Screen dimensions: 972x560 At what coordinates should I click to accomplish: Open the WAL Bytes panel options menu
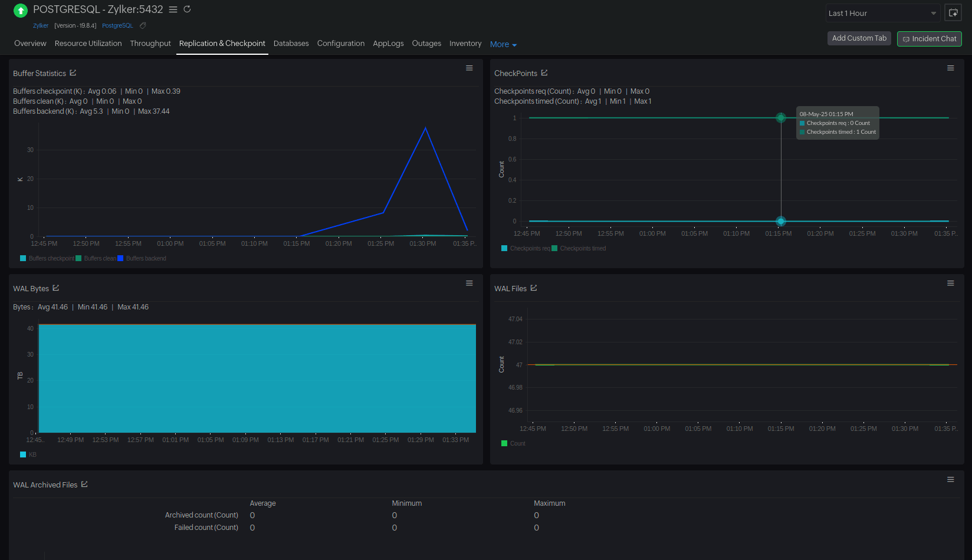coord(469,284)
